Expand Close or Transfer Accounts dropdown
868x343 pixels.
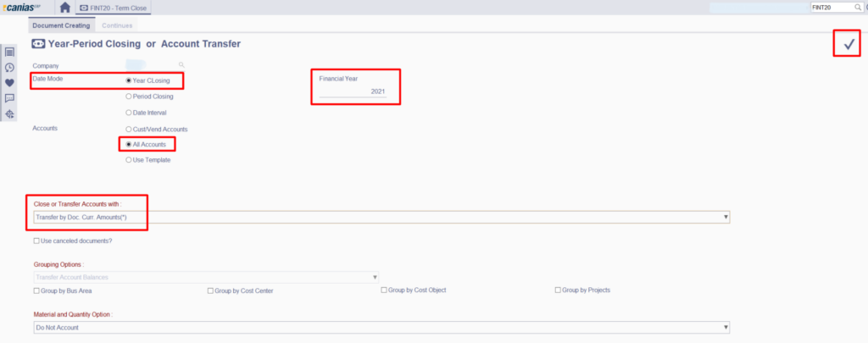pyautogui.click(x=726, y=218)
